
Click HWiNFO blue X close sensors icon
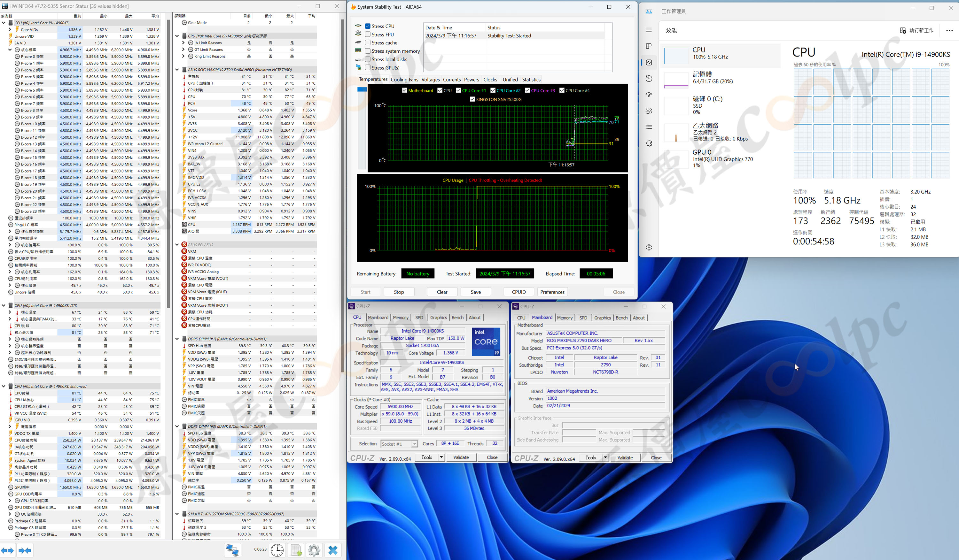pyautogui.click(x=332, y=550)
